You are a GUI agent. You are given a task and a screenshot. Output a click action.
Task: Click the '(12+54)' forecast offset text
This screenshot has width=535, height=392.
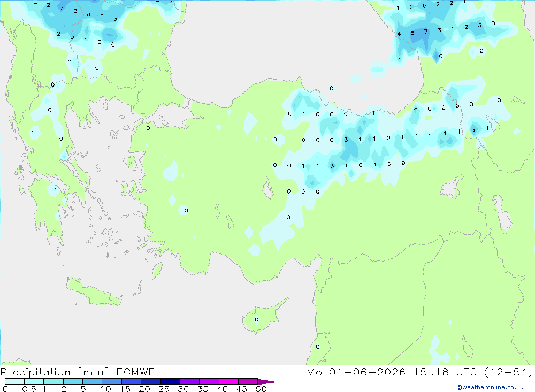508,372
